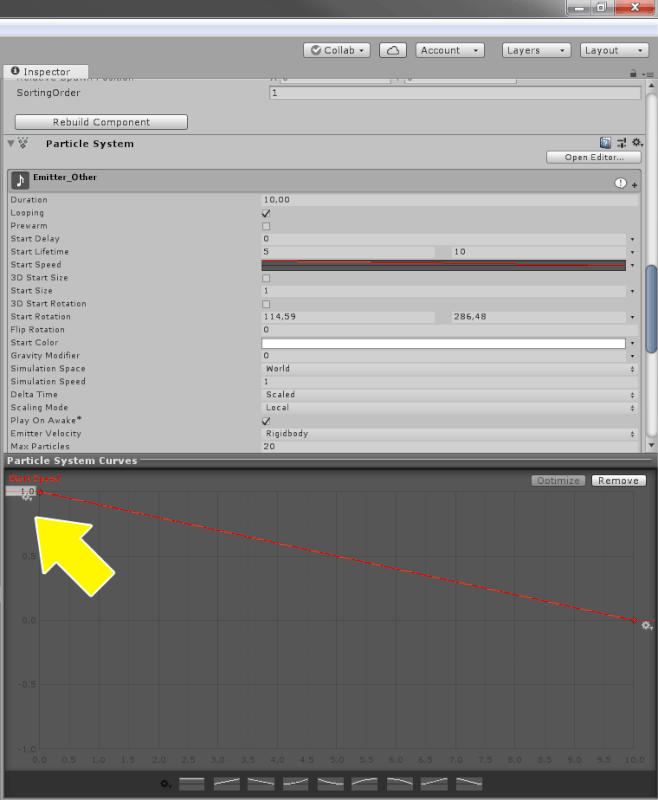Click the Particle System component icon
The image size is (658, 800).
point(23,143)
